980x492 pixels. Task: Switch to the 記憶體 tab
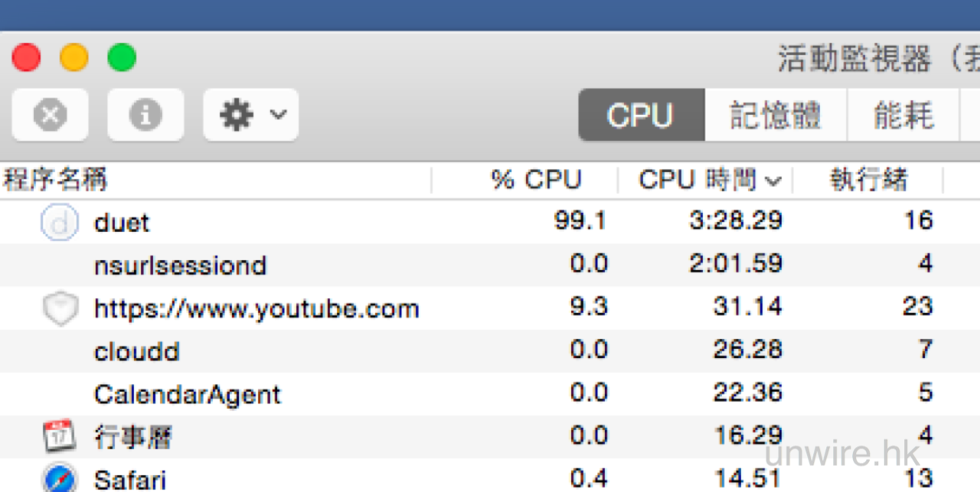tap(775, 116)
